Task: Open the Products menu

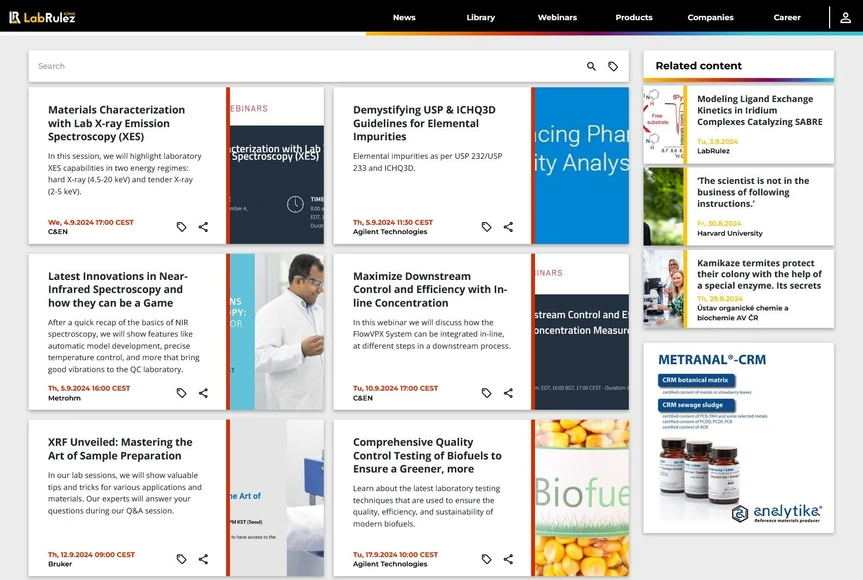Action: pyautogui.click(x=633, y=18)
